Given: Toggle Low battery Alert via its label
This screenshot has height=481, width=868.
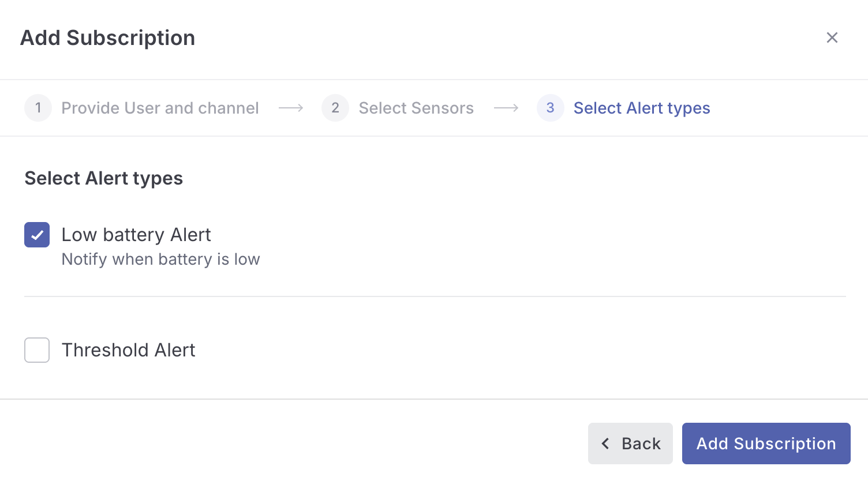Looking at the screenshot, I should coord(136,235).
